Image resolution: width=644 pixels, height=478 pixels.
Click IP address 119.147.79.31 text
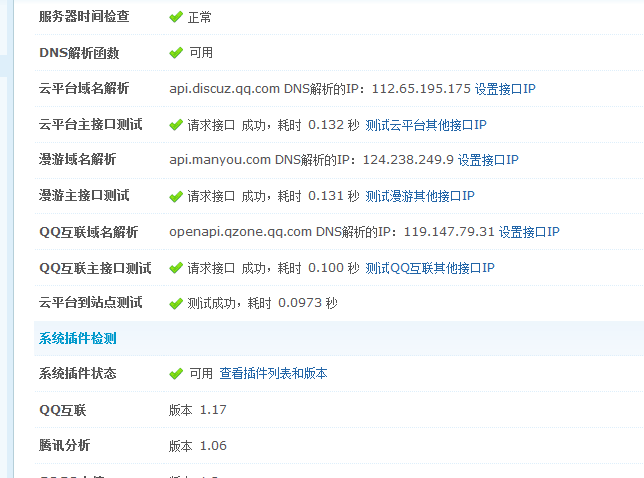(449, 232)
